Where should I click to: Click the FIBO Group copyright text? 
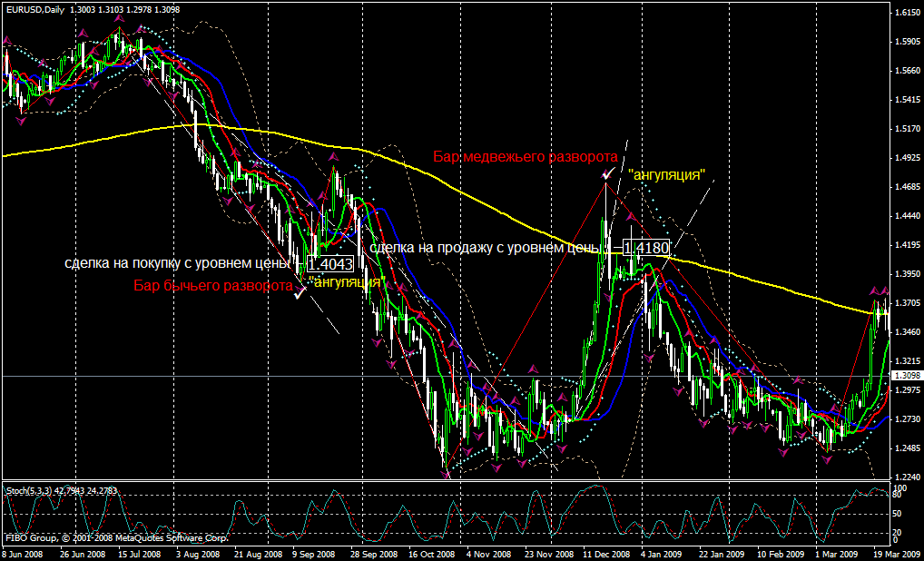click(x=116, y=538)
